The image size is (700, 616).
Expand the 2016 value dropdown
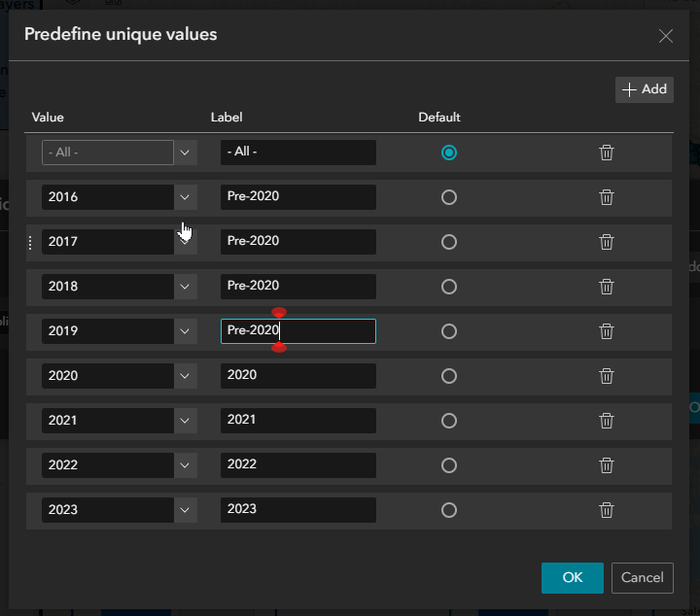click(x=186, y=197)
